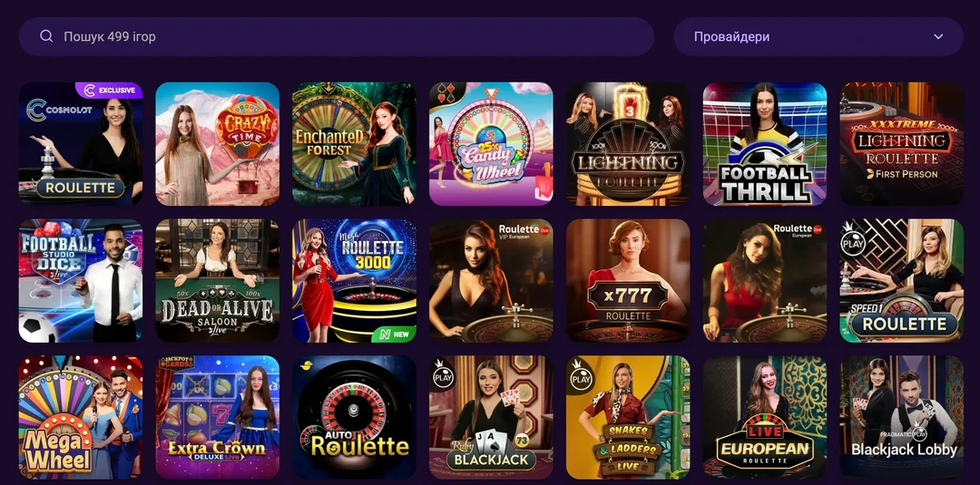Open the Mega Wheel game
The width and height of the screenshot is (980, 485).
81,416
